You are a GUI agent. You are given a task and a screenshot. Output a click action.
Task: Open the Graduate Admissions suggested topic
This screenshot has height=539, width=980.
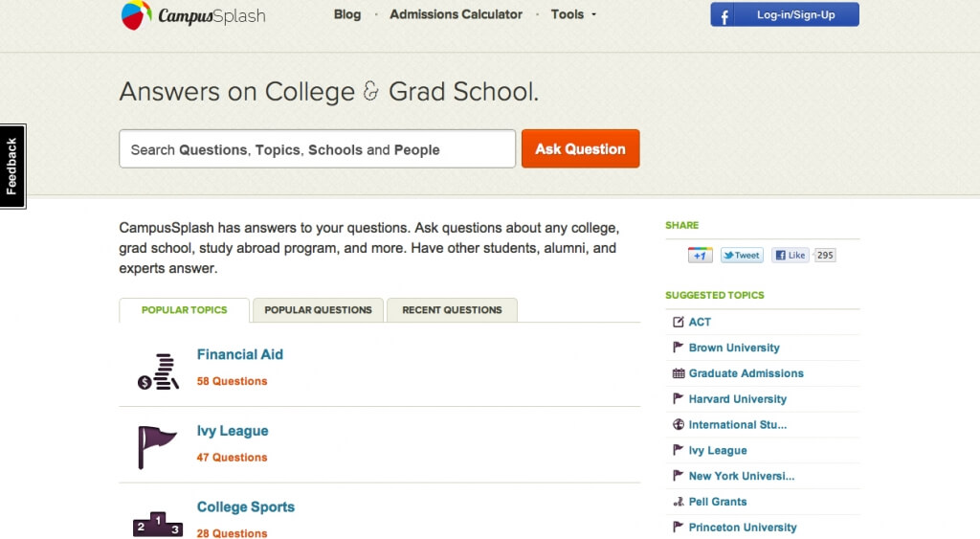[x=746, y=373]
